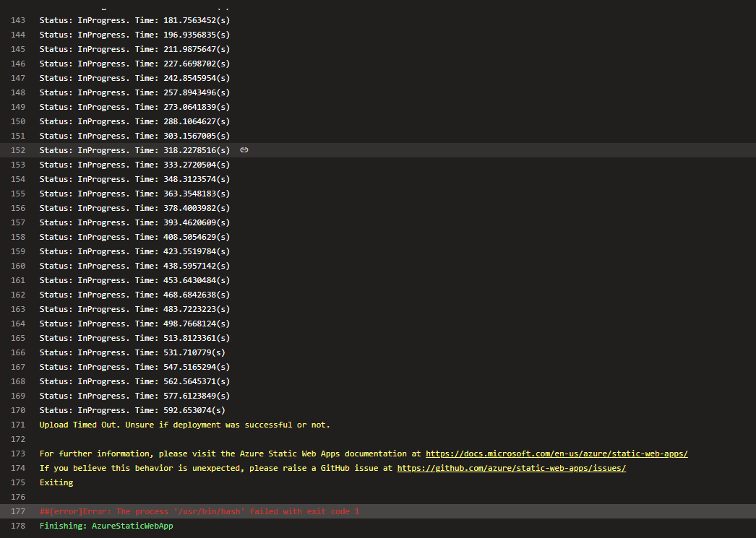Click line number 160 in gutter
The width and height of the screenshot is (756, 538).
[x=18, y=266]
